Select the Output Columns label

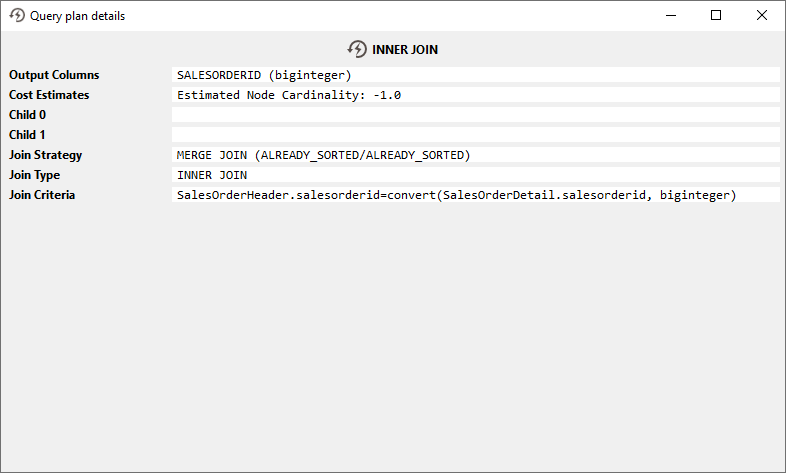[x=54, y=75]
